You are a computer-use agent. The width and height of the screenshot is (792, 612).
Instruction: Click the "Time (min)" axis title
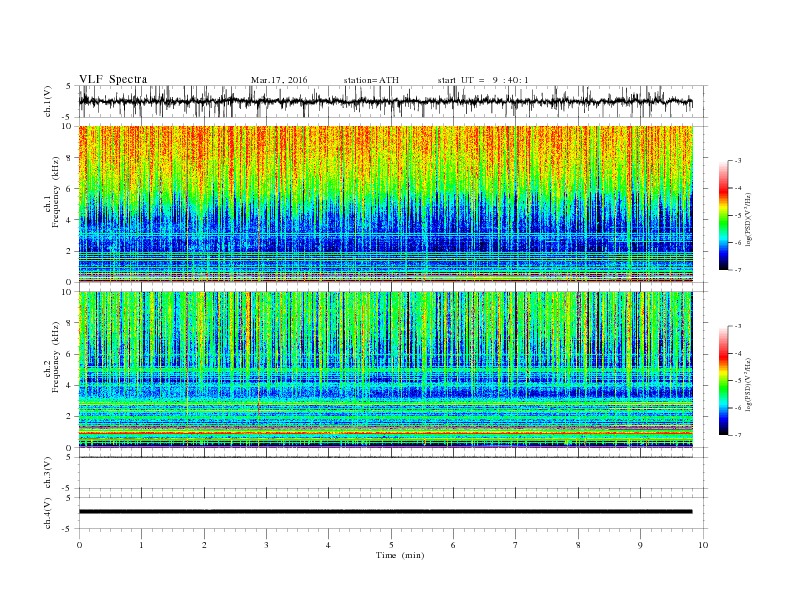pos(400,555)
